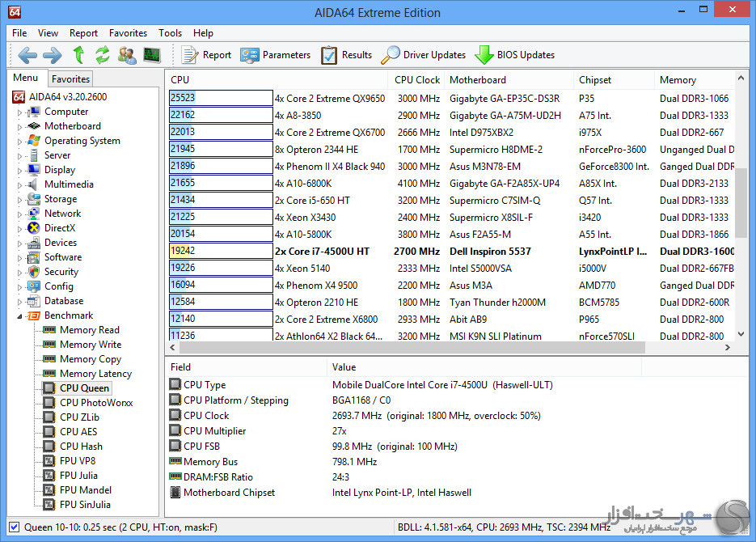Click the monitor graph toolbar icon
The height and width of the screenshot is (542, 756).
151,55
